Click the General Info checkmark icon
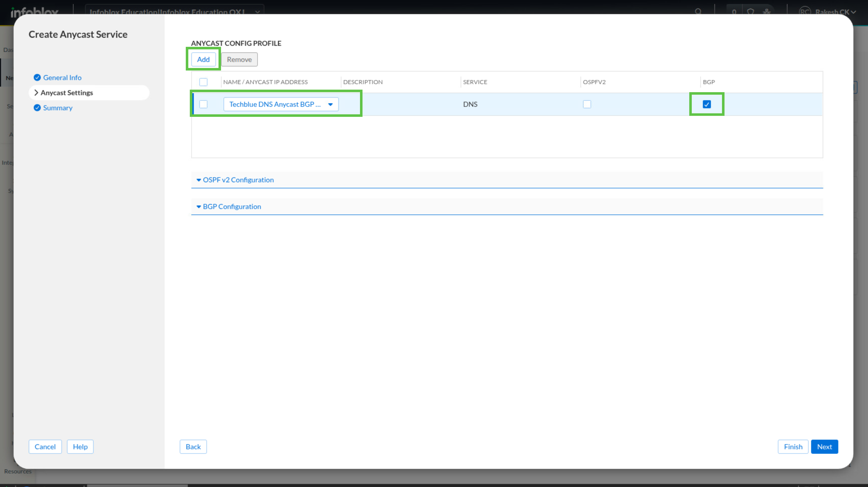Viewport: 868px width, 487px height. pyautogui.click(x=37, y=78)
